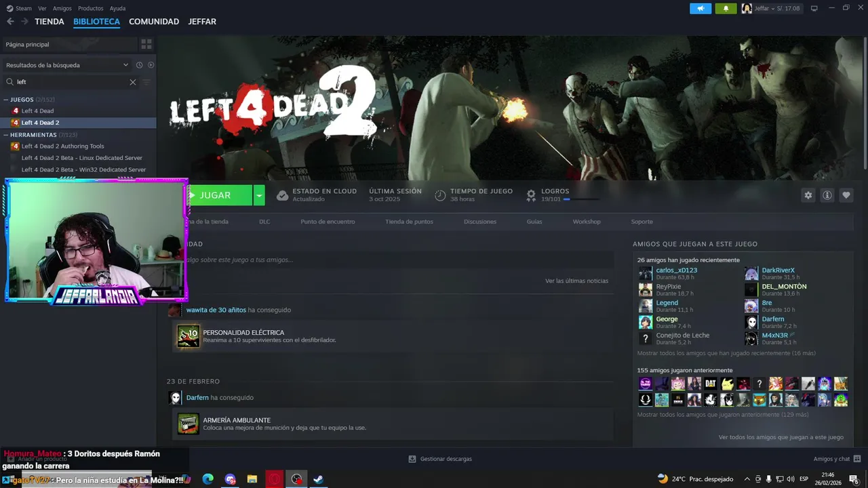Image resolution: width=868 pixels, height=488 pixels.
Task: Open OBS Studio from the taskbar
Action: pos(296,479)
